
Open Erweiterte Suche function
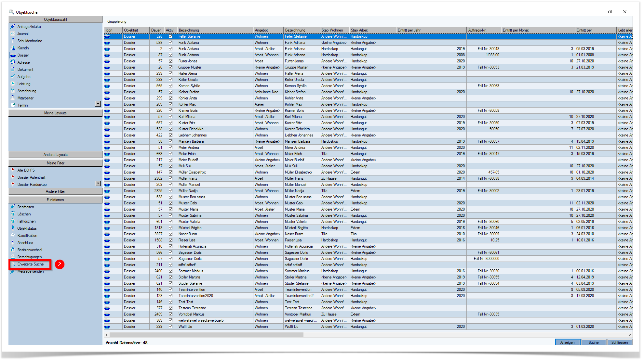[31, 264]
